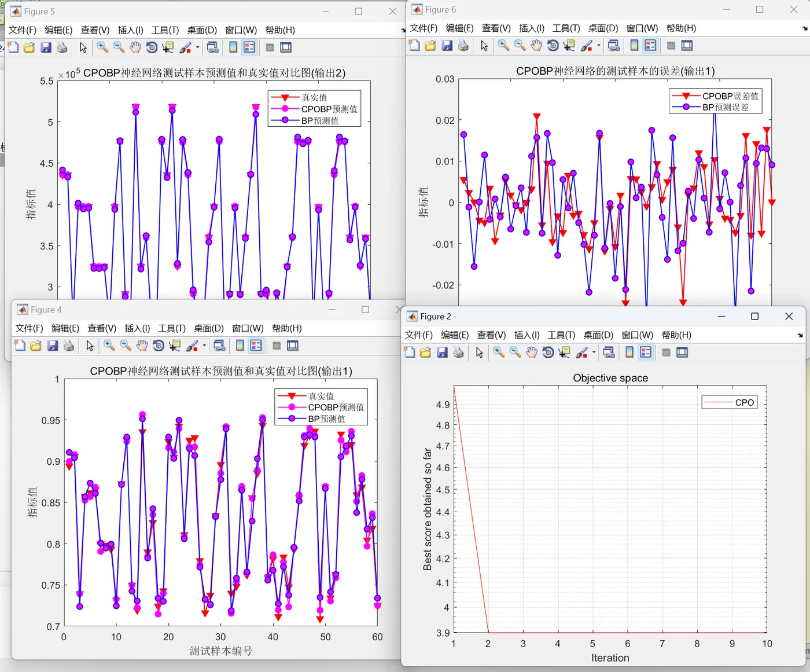Click Hide Plot Tools in Figure 2

coord(666,352)
